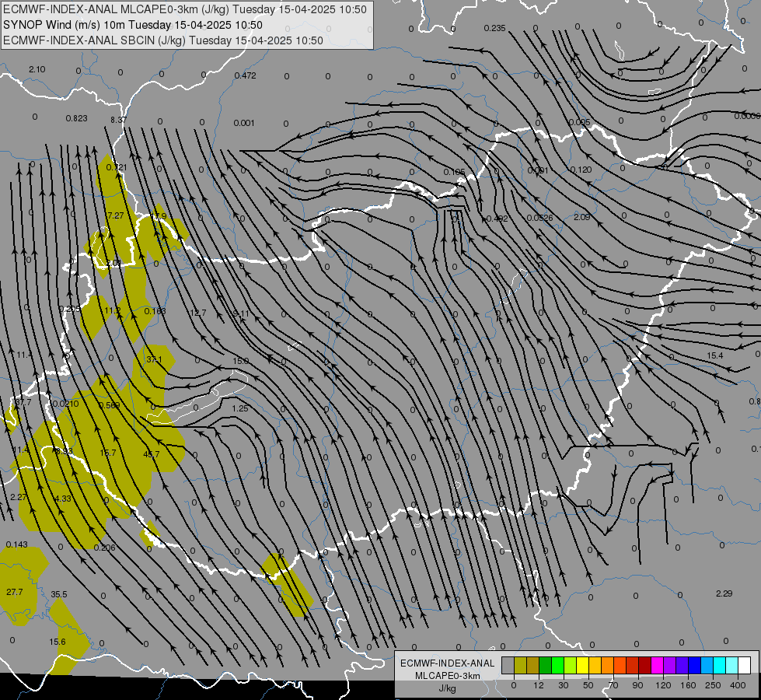Click the map value 0.235
Viewport: 761px width, 700px height.
(x=494, y=28)
